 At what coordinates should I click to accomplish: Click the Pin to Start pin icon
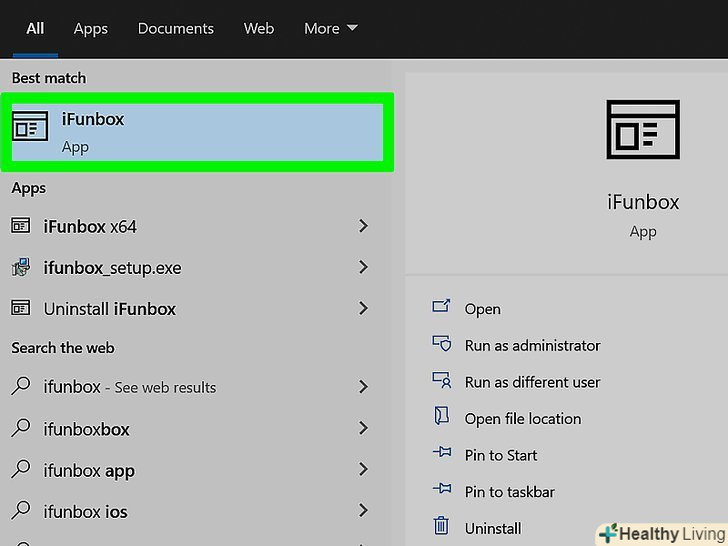click(x=441, y=455)
